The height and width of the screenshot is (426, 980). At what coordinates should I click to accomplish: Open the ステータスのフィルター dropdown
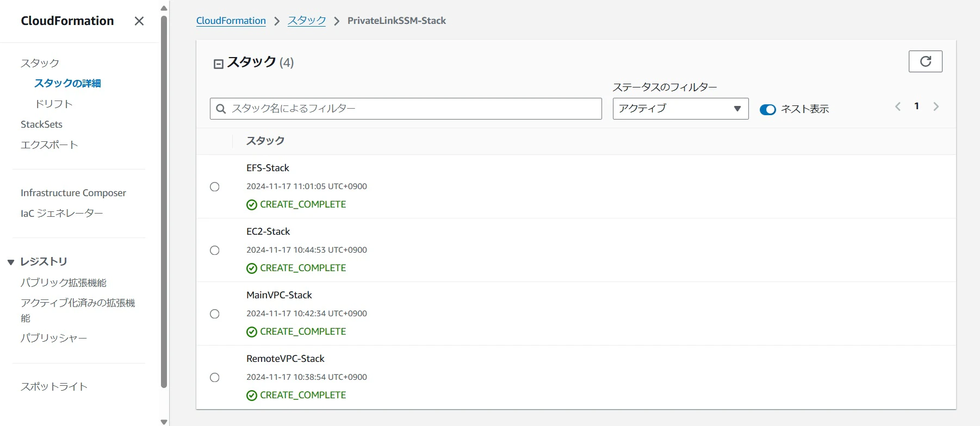click(680, 109)
